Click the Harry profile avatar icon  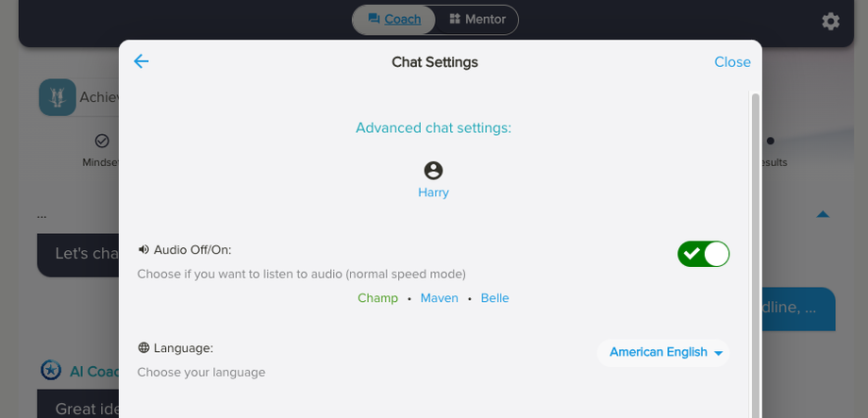coord(433,171)
